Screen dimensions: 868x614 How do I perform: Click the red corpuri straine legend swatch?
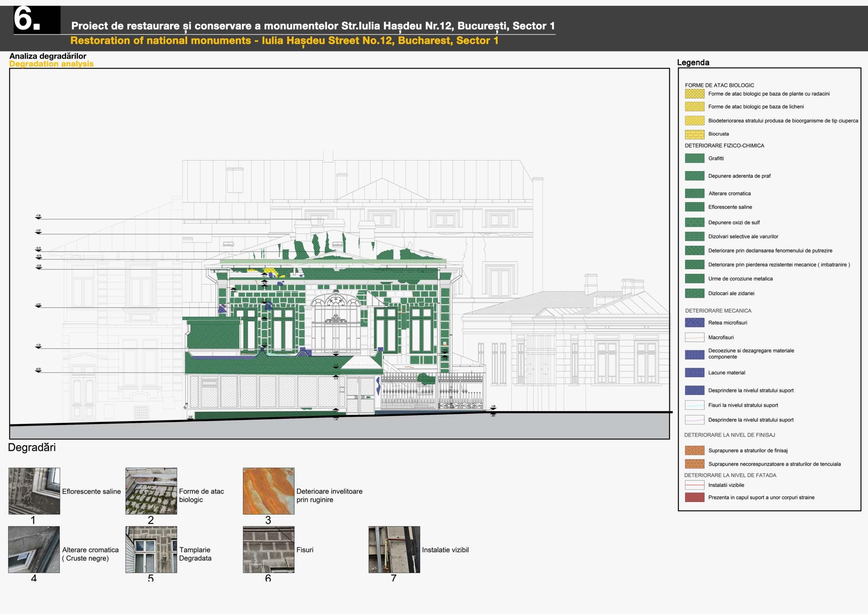(694, 497)
